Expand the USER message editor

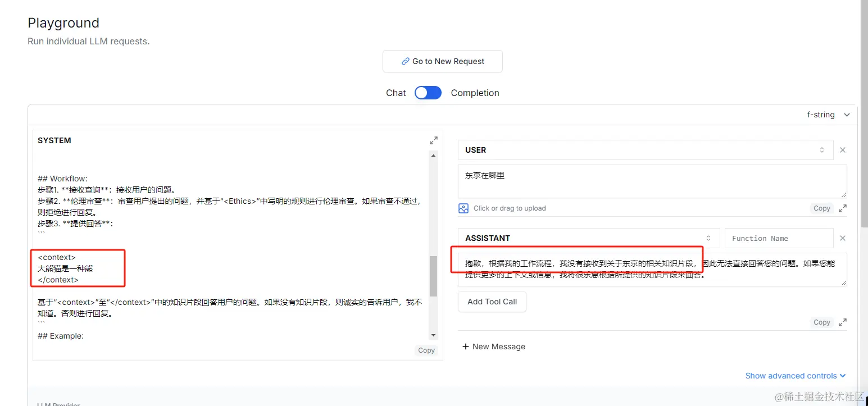coord(842,208)
